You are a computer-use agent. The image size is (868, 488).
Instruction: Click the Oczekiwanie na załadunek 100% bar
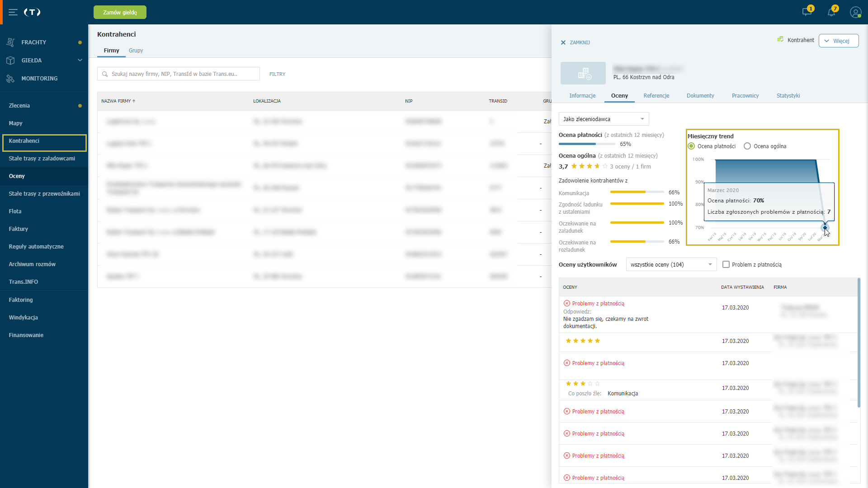pos(637,223)
